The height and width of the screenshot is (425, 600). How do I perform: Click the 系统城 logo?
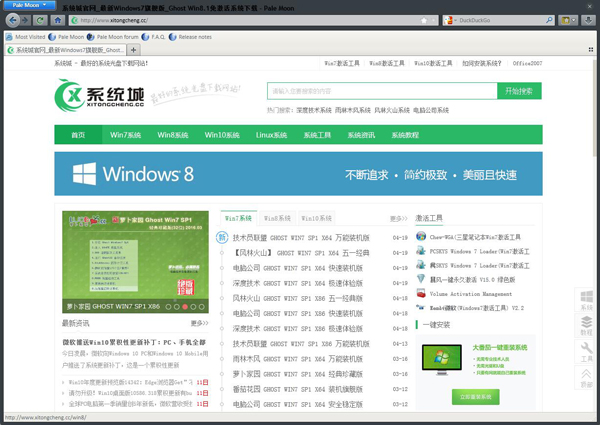click(x=99, y=95)
